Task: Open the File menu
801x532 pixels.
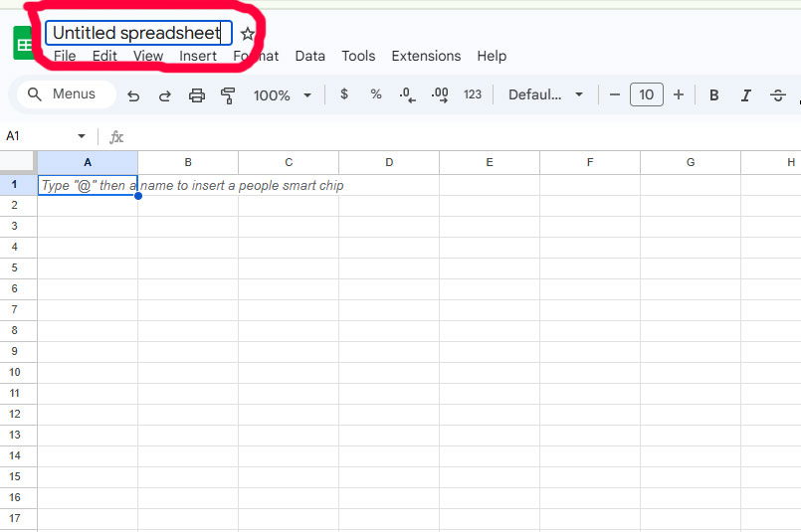Action: coord(65,56)
